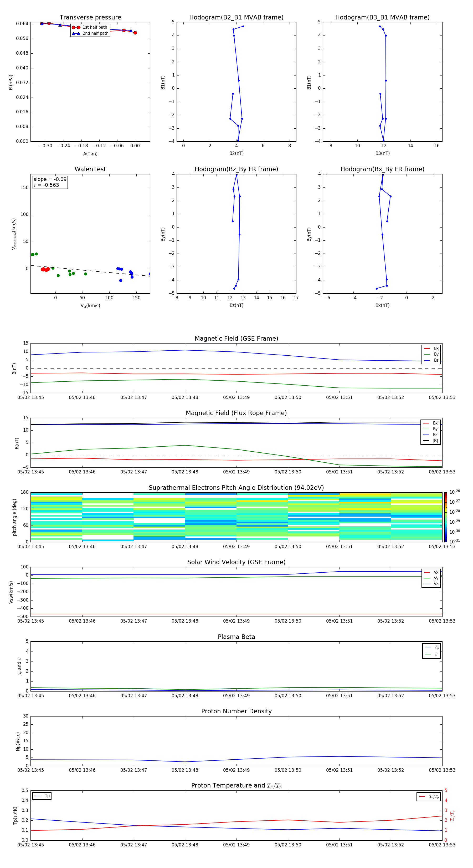Screen dimensions: 473x868
Task: Select the "1st half path" legend entry
Action: click(90, 27)
